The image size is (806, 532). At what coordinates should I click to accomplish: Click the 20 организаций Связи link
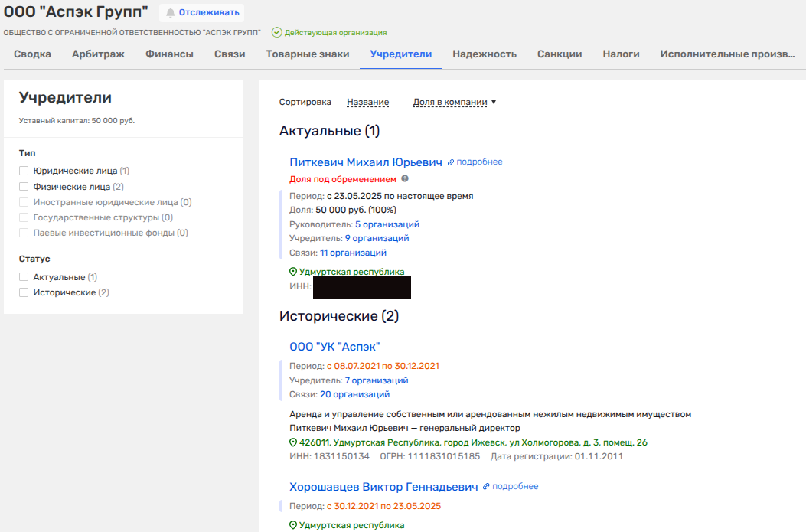coord(354,394)
